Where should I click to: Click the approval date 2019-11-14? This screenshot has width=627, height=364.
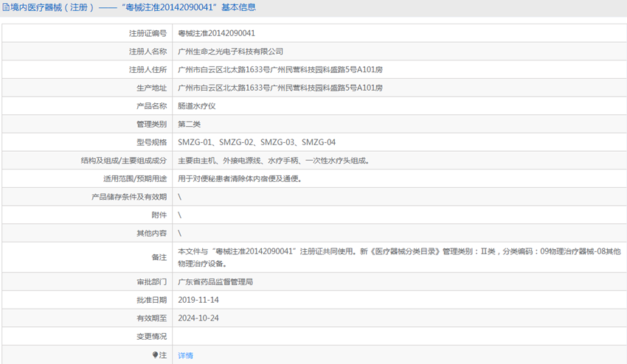(x=198, y=300)
